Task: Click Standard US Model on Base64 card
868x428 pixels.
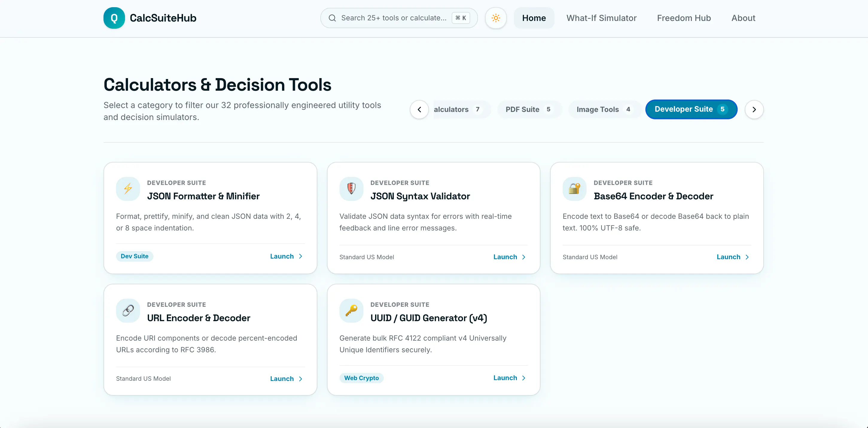Action: pyautogui.click(x=590, y=257)
